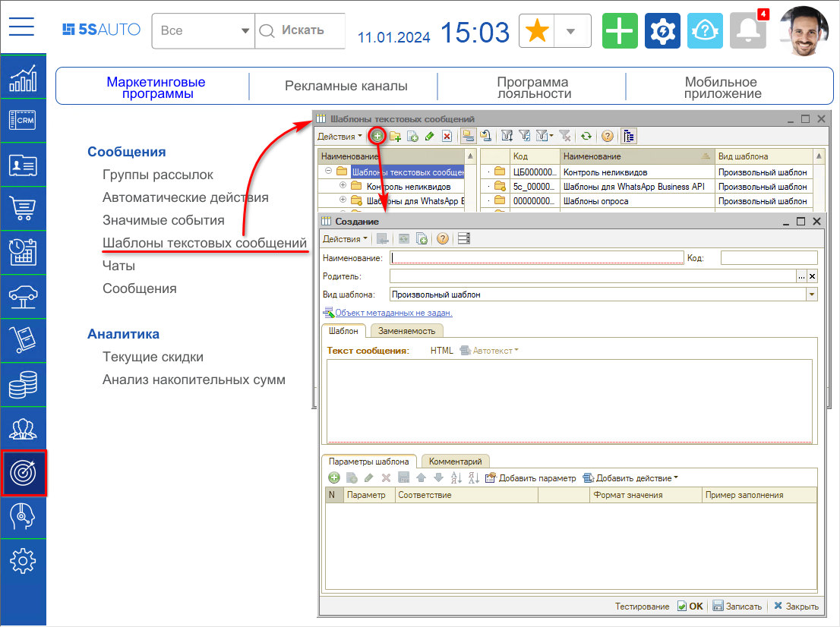Image resolution: width=840 pixels, height=627 pixels.
Task: Switch to Программа лояльности tab
Action: (534, 87)
